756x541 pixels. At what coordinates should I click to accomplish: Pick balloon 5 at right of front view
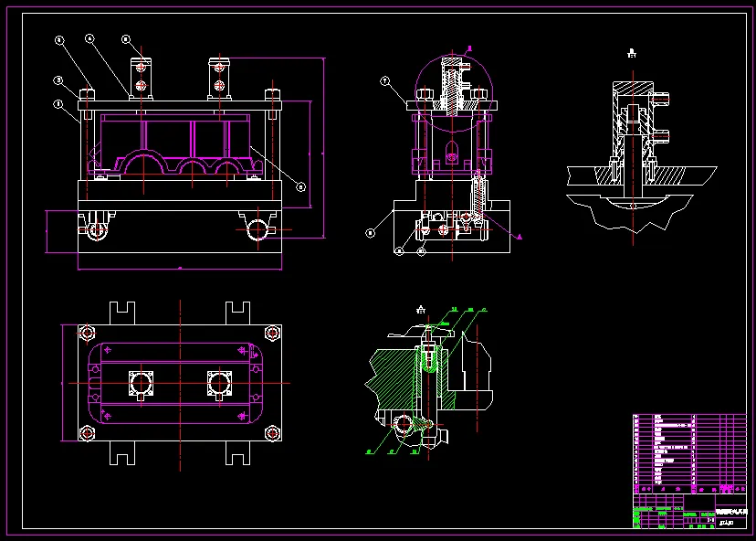(300, 186)
